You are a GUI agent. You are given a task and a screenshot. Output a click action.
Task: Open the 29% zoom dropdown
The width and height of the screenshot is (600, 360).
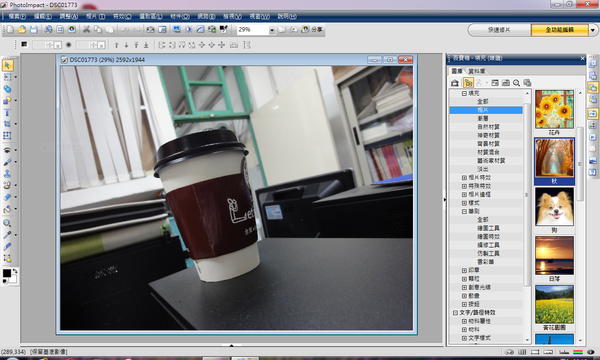click(272, 30)
